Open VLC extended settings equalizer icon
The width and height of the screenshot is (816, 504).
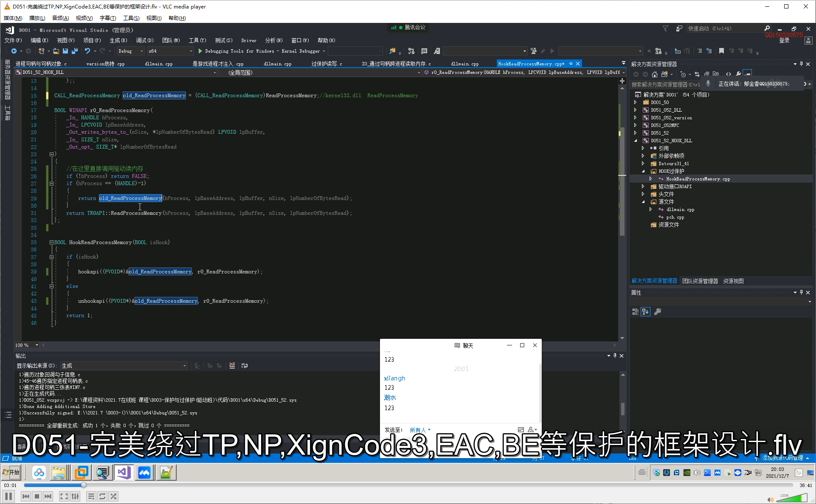pos(75,496)
